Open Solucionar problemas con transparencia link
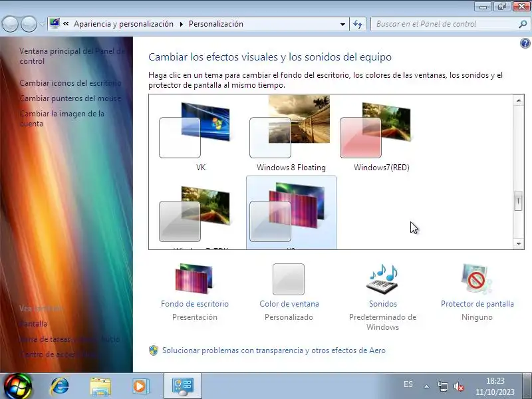The image size is (532, 399). 274,350
